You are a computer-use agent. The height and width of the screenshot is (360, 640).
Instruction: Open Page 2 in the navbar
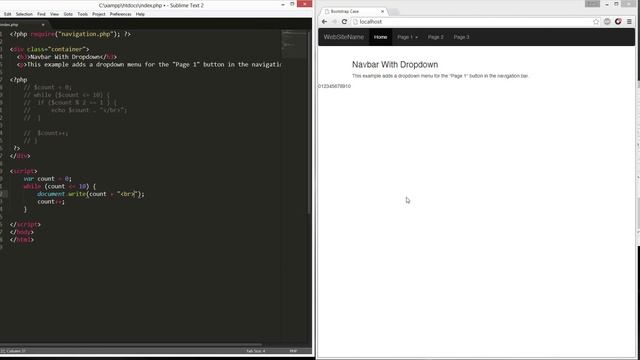pos(436,37)
